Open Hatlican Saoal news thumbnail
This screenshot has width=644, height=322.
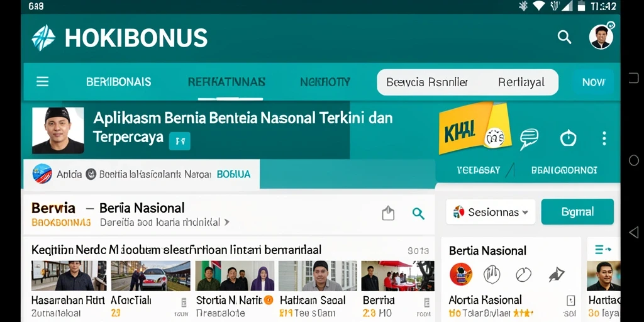tap(318, 275)
